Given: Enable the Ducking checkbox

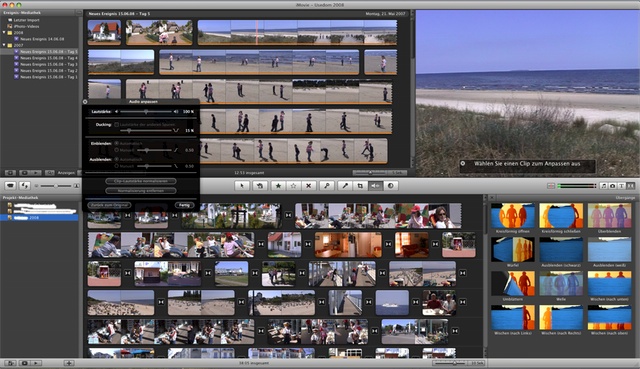Looking at the screenshot, I should (x=117, y=124).
